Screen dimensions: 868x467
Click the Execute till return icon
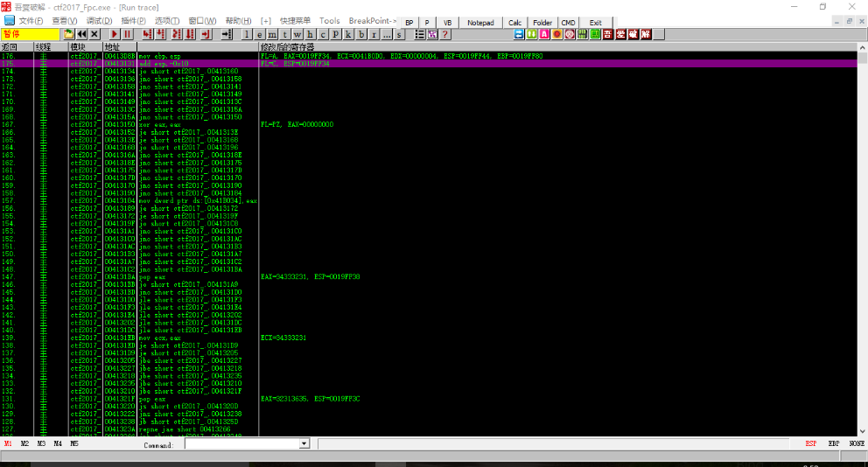tap(205, 34)
